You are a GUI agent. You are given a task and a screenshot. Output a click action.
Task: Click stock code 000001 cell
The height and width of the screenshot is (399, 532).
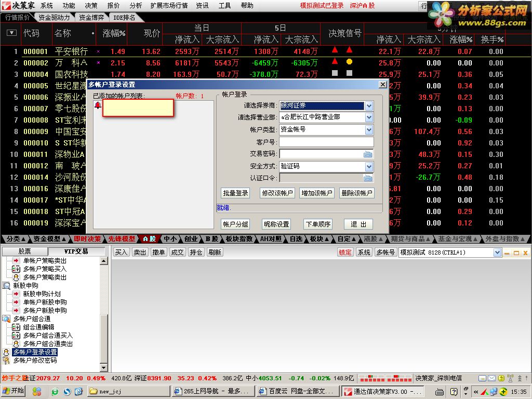point(36,51)
